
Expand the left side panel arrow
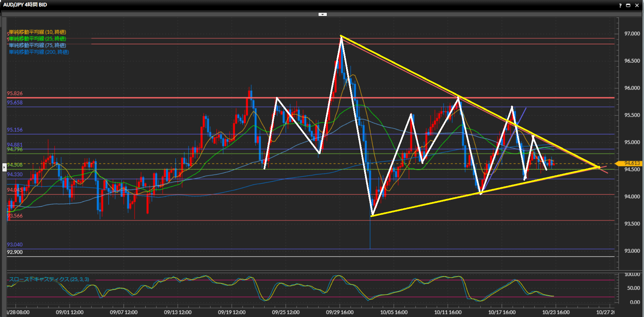(x=4, y=167)
